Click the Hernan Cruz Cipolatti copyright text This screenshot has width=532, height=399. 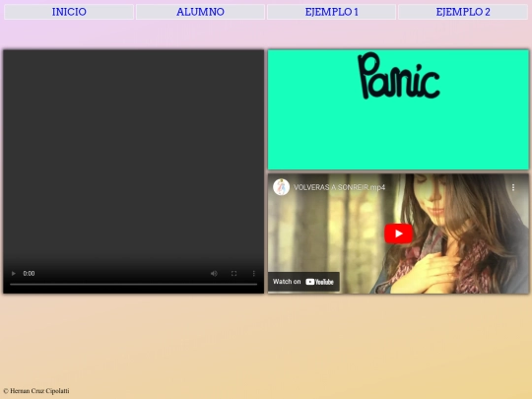[x=36, y=391]
